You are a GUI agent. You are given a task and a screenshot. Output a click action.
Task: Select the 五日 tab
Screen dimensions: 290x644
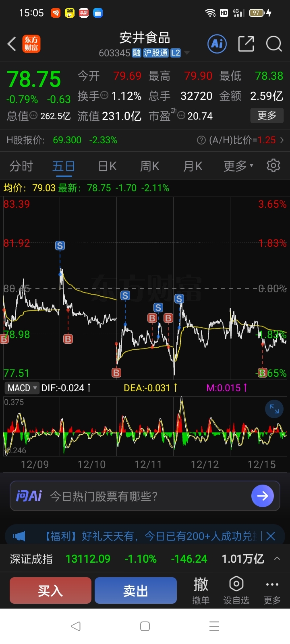64,166
